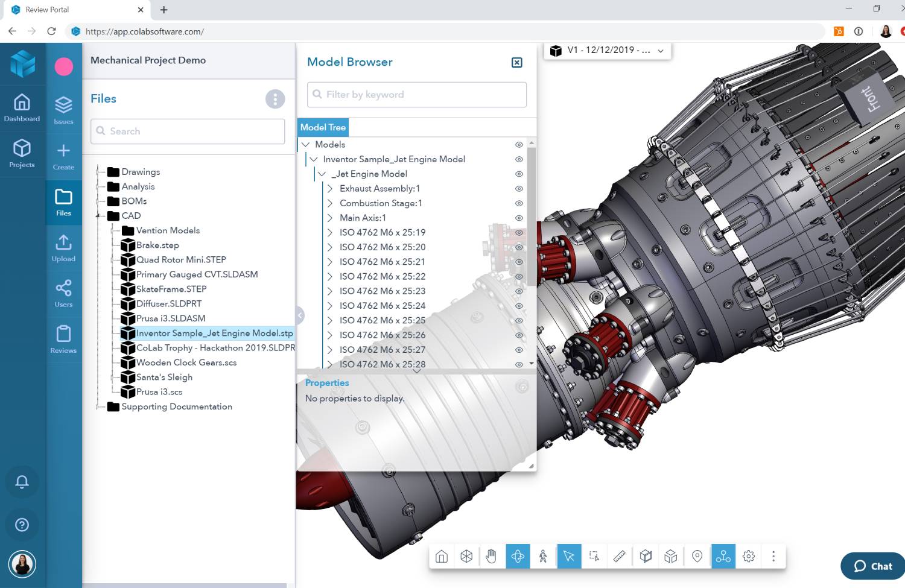Expand ISO 4762 M6 x 25:19
Screen dimensions: 905x588
click(x=330, y=232)
